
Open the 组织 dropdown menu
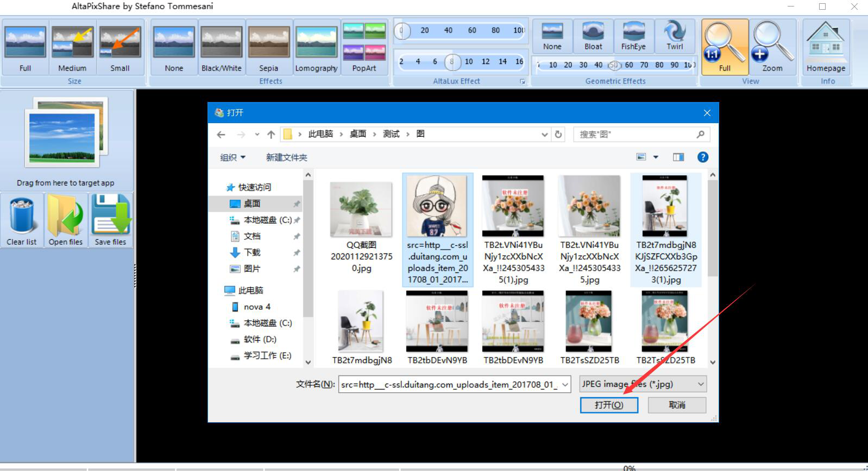[x=233, y=157]
